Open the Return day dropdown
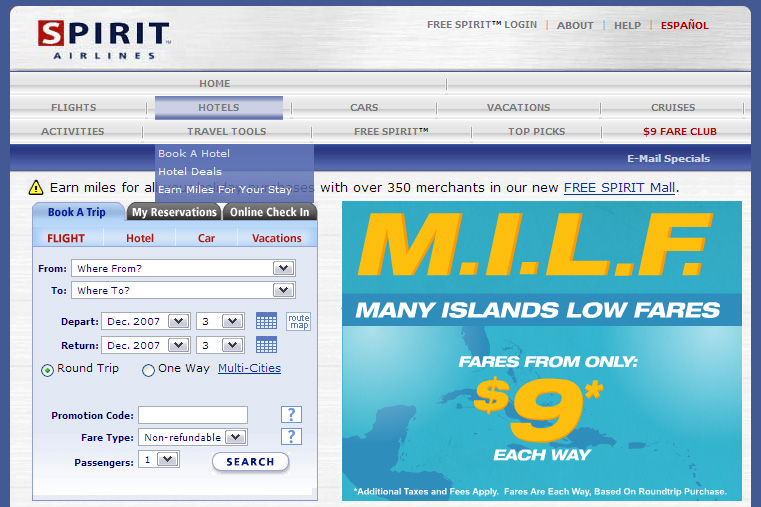 click(232, 345)
